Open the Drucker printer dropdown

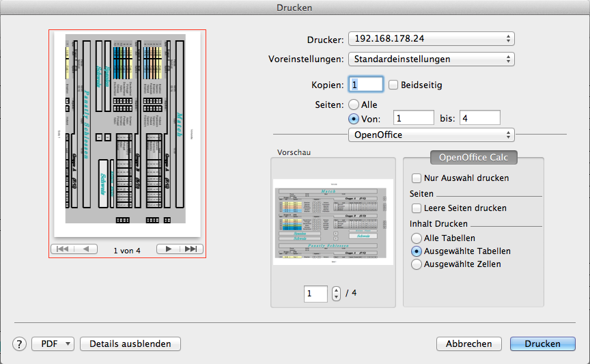[x=431, y=38]
